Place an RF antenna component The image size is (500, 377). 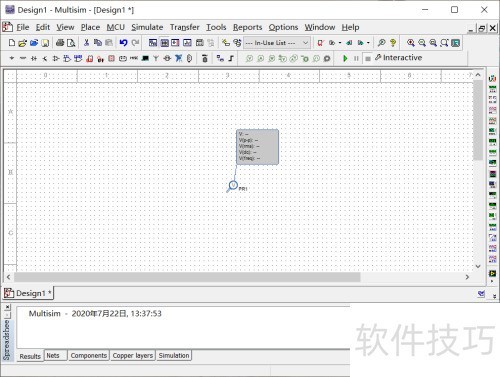[156, 58]
